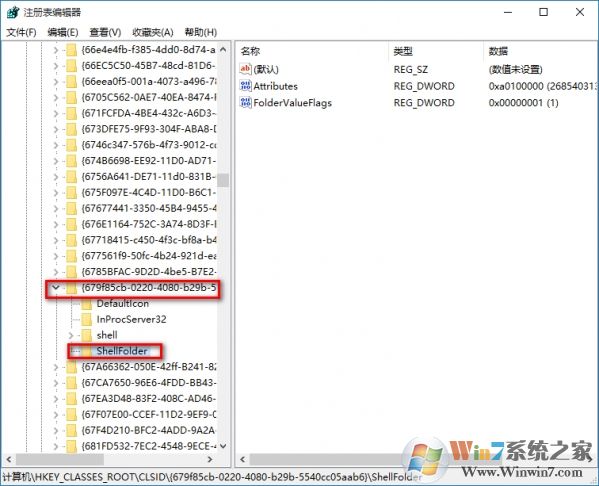This screenshot has width=599, height=486.
Task: Click folder icon of {677561f9-50fc key
Action: [x=71, y=256]
